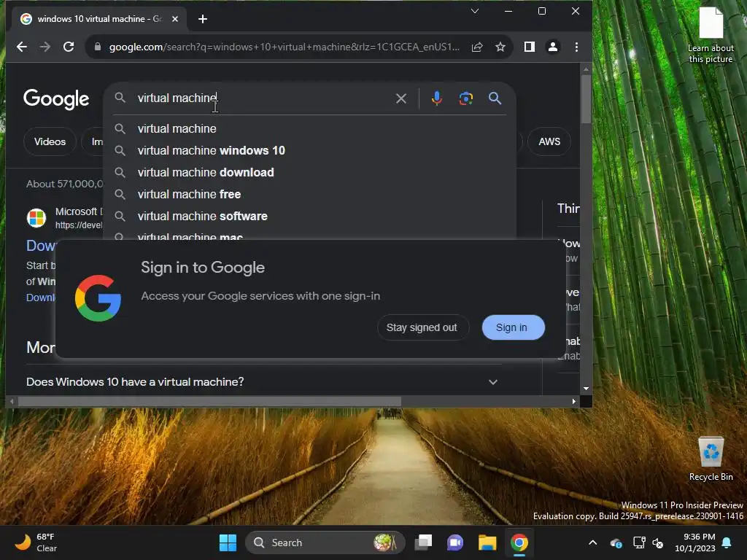Choose suggestion 'virtual machine'
Image resolution: width=747 pixels, height=560 pixels.
(309, 128)
